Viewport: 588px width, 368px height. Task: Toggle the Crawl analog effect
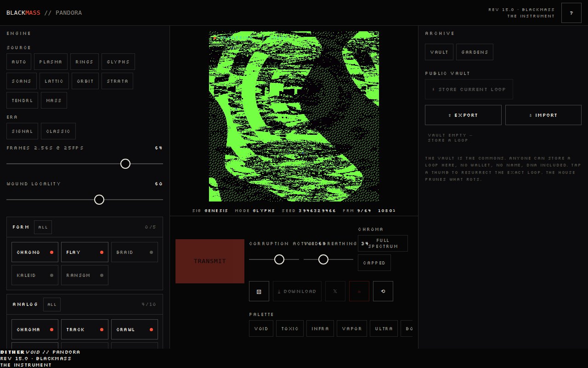(135, 329)
